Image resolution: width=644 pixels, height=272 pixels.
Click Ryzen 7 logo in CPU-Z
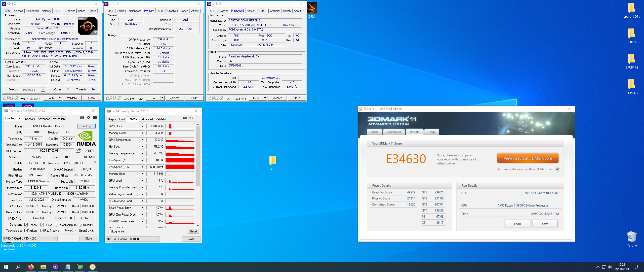(88, 26)
